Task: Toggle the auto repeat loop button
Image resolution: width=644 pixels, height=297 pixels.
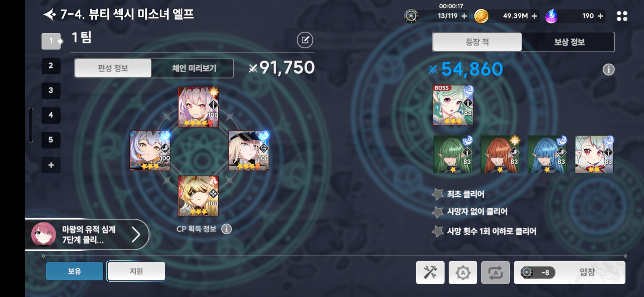Action: click(495, 273)
